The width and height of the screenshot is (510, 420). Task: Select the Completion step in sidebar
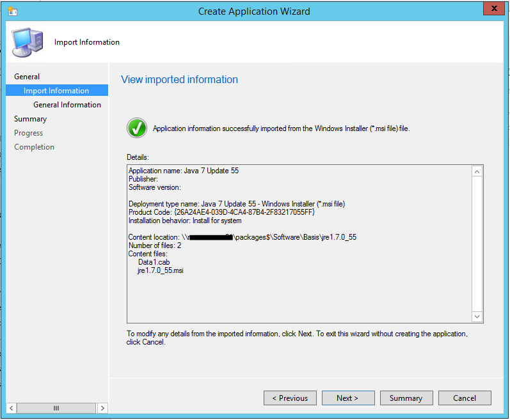click(34, 147)
